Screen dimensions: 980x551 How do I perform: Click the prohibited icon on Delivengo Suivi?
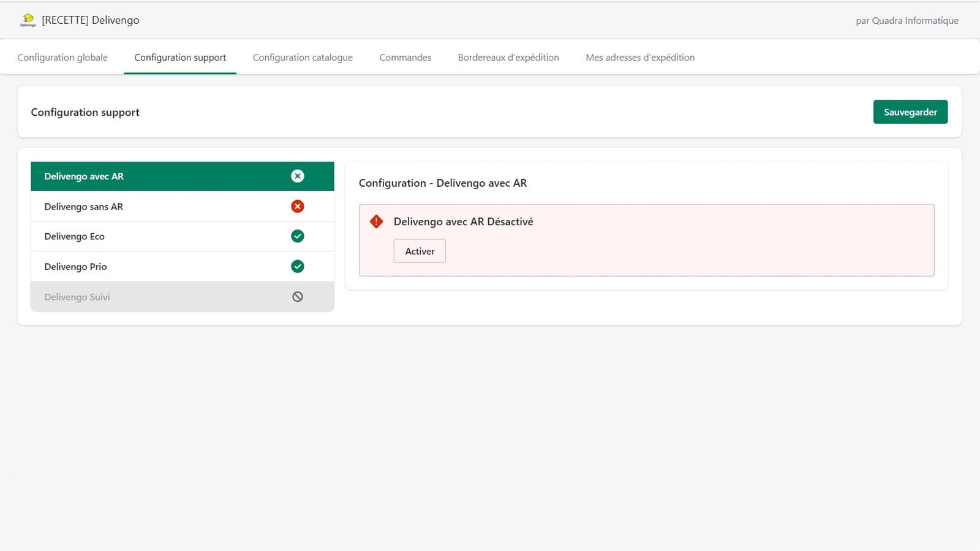(298, 296)
